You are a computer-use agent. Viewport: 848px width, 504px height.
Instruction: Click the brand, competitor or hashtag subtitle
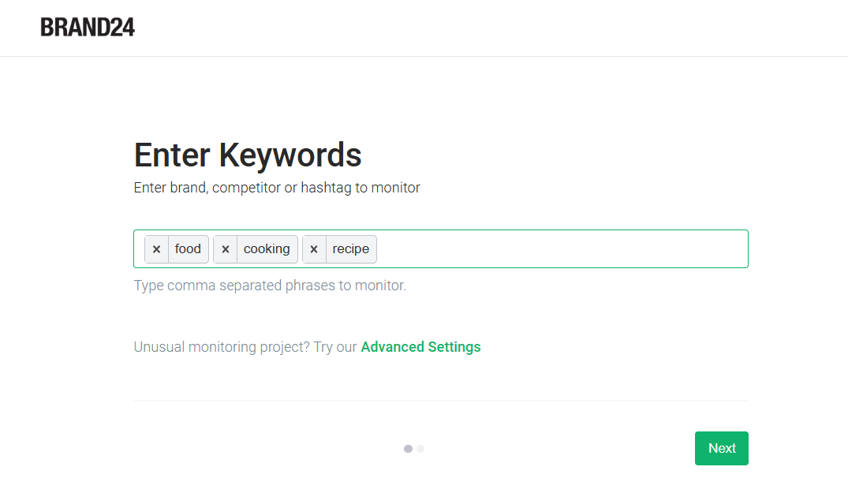pos(277,188)
